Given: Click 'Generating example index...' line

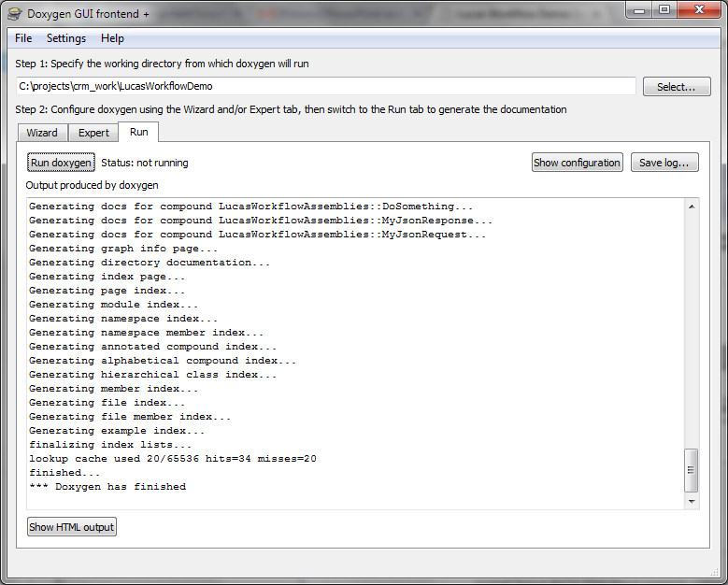Looking at the screenshot, I should pos(117,431).
